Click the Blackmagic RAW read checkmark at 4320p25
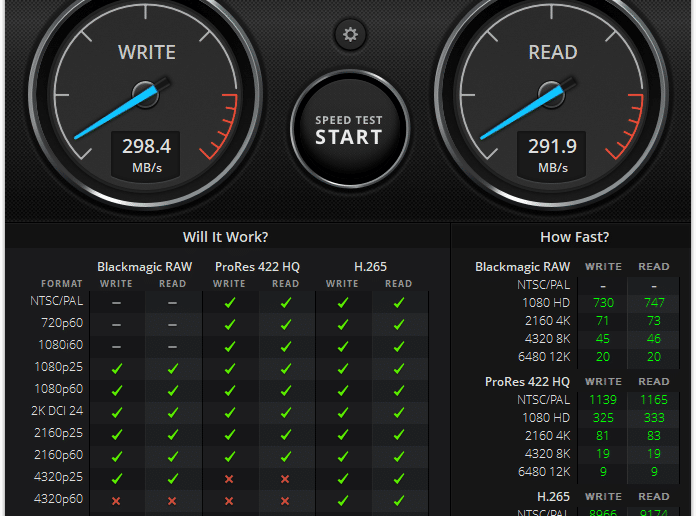 click(x=173, y=478)
